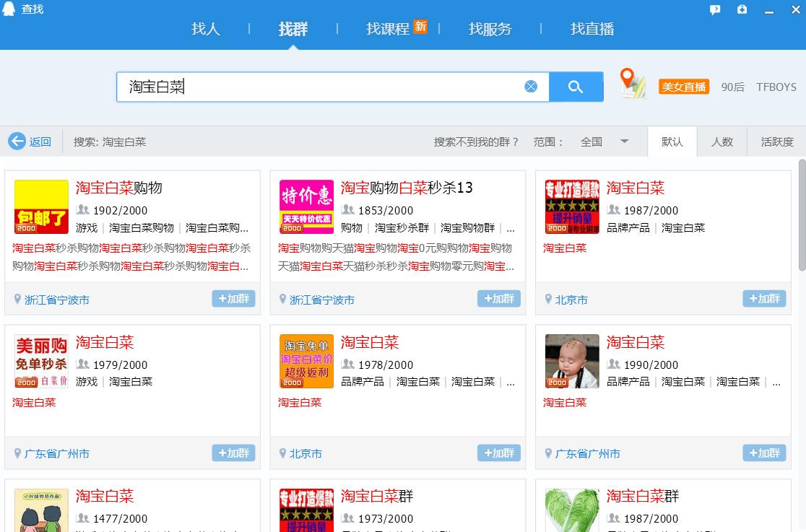Switch to the 找直播 tab

coord(591,30)
